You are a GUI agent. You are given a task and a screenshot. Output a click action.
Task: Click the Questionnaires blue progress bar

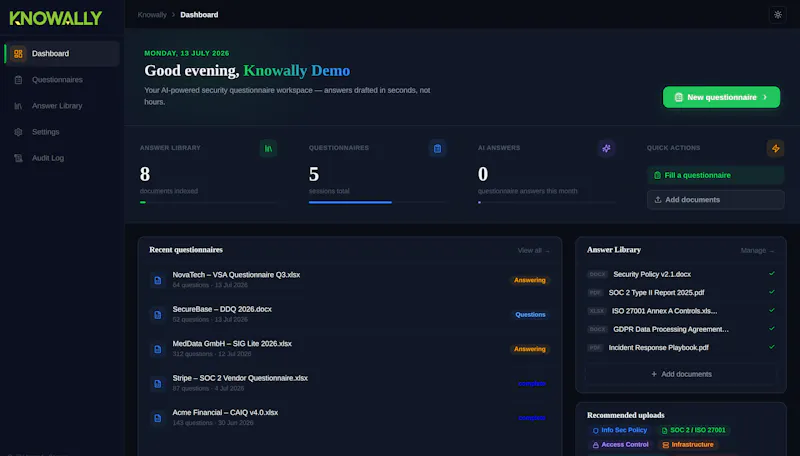(x=378, y=202)
